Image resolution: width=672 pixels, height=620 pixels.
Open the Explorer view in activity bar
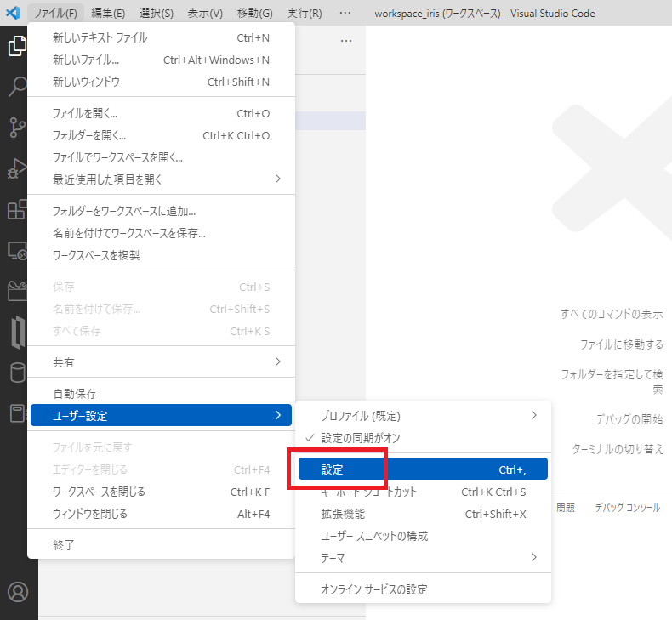tap(17, 47)
